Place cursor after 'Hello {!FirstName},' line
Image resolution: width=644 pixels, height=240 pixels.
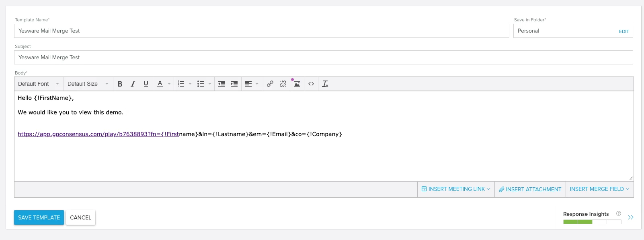74,98
